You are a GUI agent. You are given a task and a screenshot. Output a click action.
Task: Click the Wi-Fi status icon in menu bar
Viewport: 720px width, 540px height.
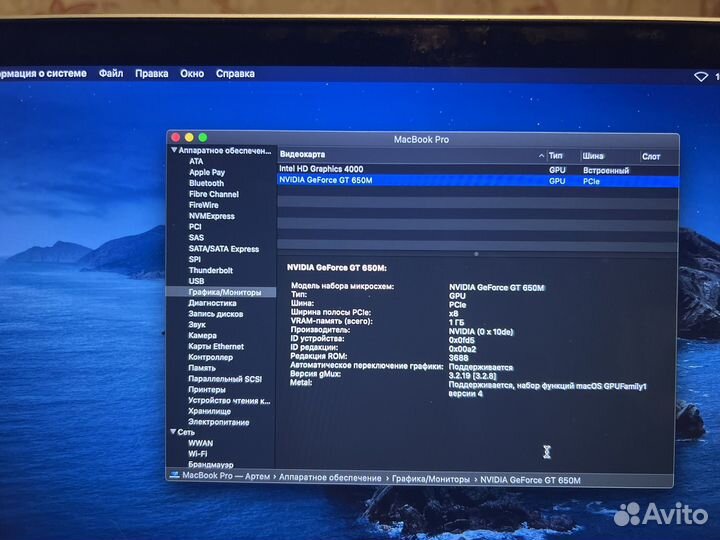[701, 77]
